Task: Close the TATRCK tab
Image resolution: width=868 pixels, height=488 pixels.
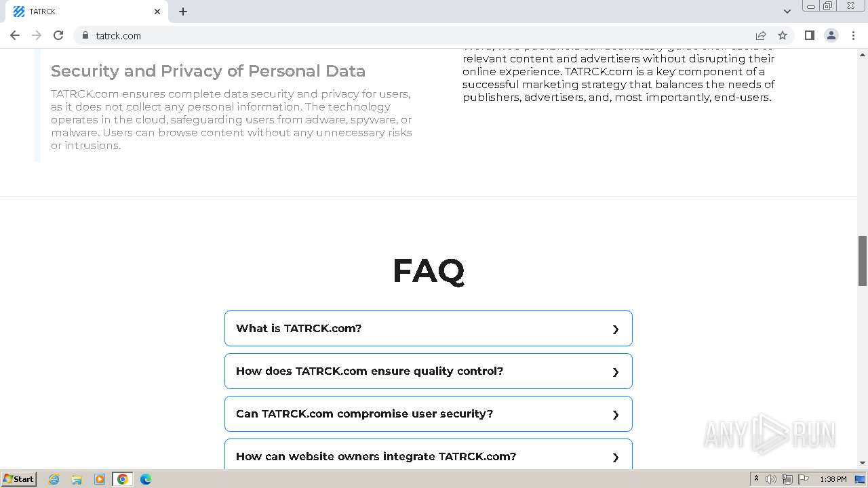Action: (x=157, y=12)
